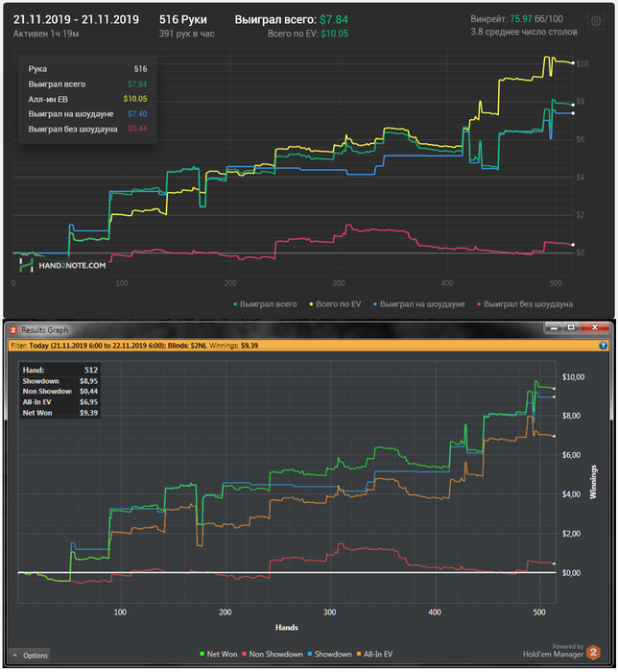Click the 'Hand: 512' info row

pos(59,370)
